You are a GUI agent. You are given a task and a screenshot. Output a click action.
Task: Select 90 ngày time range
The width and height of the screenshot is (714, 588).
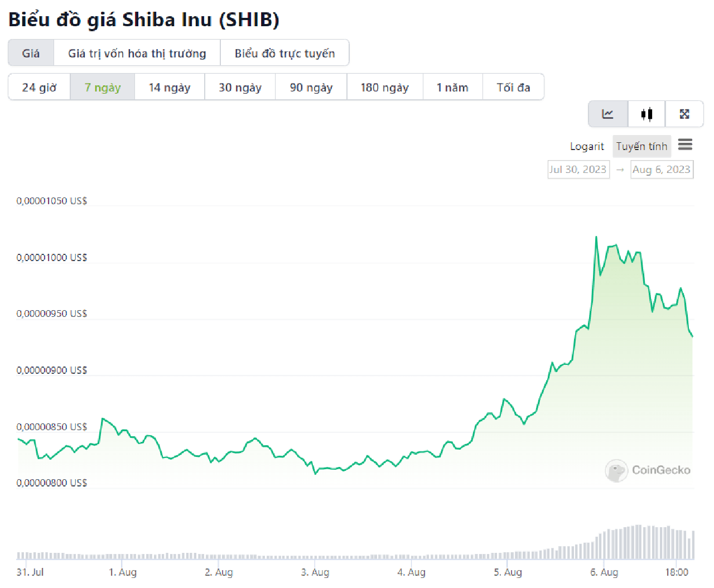pos(311,87)
